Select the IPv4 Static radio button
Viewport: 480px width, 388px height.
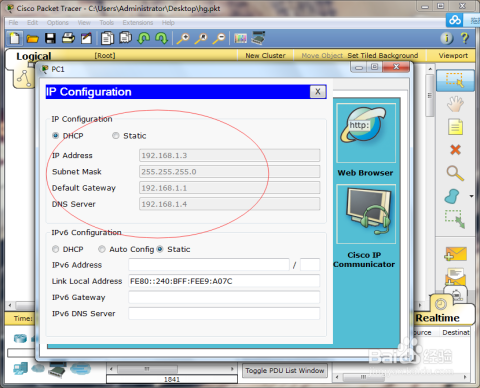click(x=116, y=136)
